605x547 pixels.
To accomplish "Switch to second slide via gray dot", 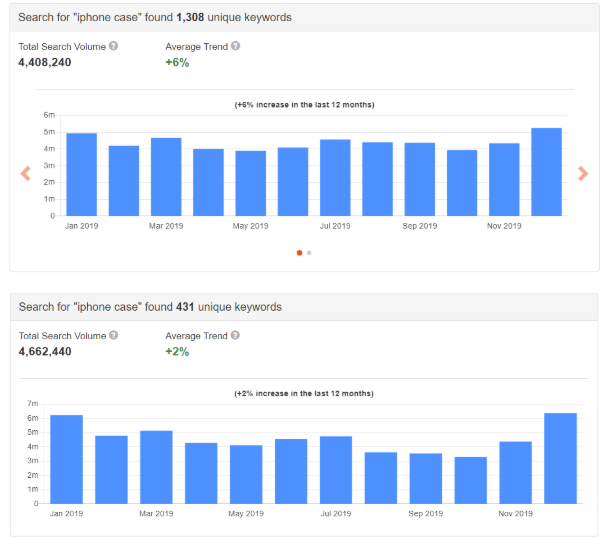I will (x=309, y=253).
